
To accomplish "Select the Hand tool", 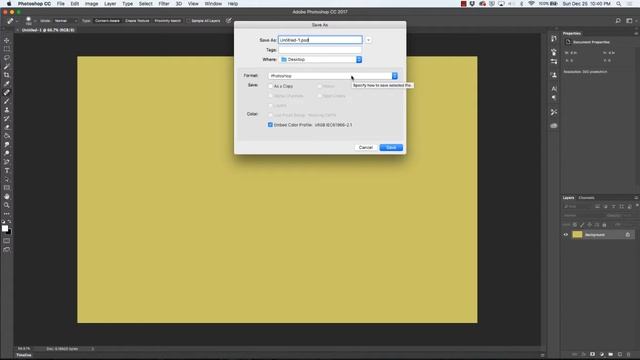I will [7, 196].
